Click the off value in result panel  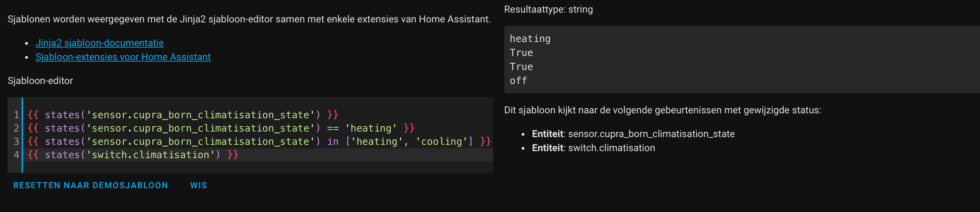tap(519, 81)
